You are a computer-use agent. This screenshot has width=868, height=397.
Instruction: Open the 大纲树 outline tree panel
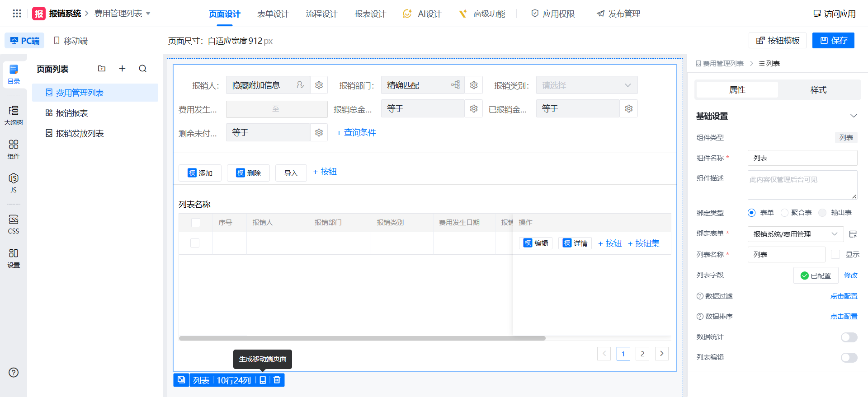tap(14, 115)
